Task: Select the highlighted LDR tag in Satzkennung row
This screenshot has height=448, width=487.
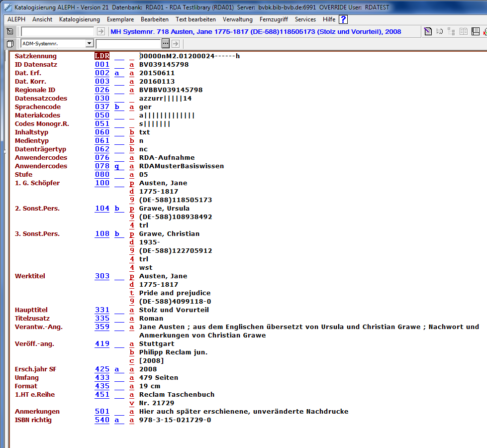Action: coord(102,56)
